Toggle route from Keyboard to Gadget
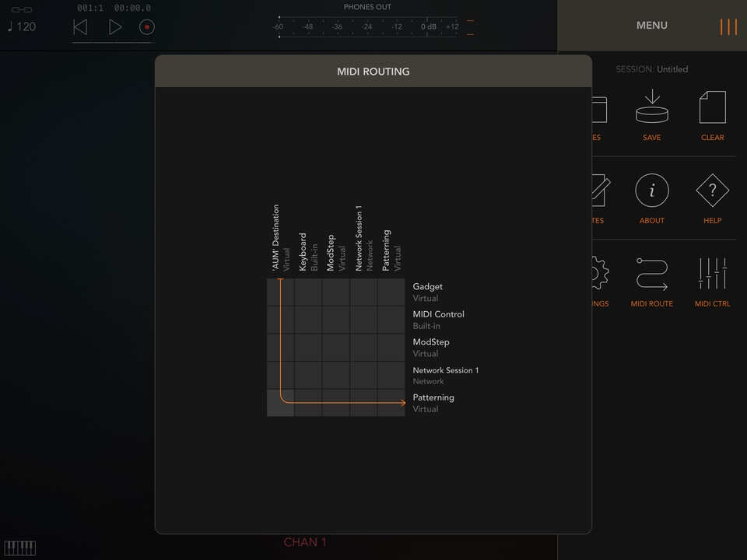 tap(308, 292)
